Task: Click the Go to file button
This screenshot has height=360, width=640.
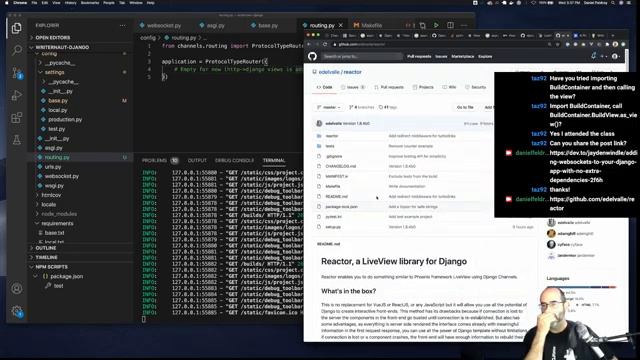Action: (x=465, y=107)
